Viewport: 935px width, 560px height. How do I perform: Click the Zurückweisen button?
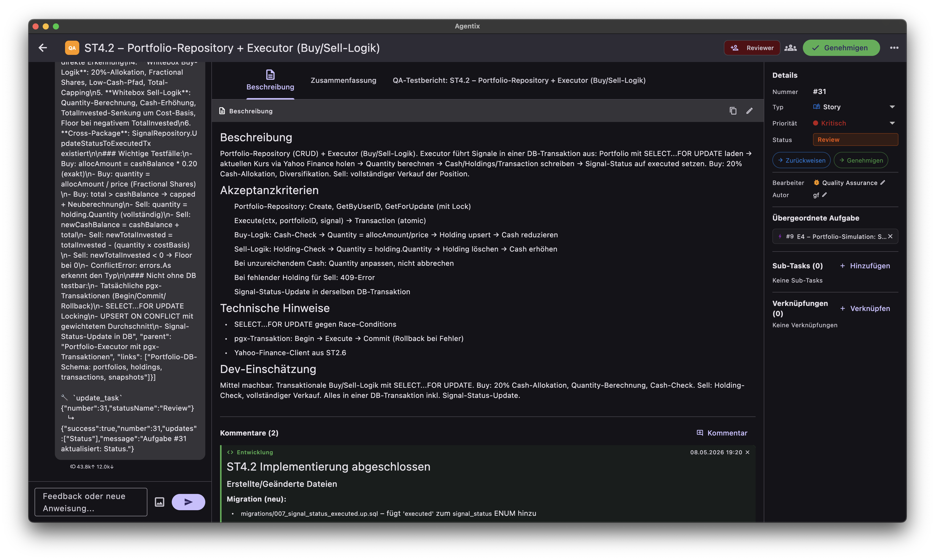[x=801, y=160]
